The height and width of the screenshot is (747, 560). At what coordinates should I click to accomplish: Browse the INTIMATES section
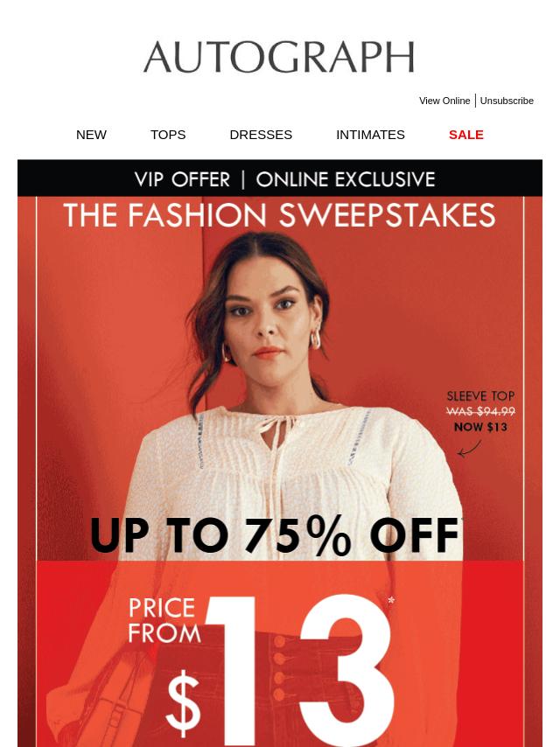coord(370,135)
